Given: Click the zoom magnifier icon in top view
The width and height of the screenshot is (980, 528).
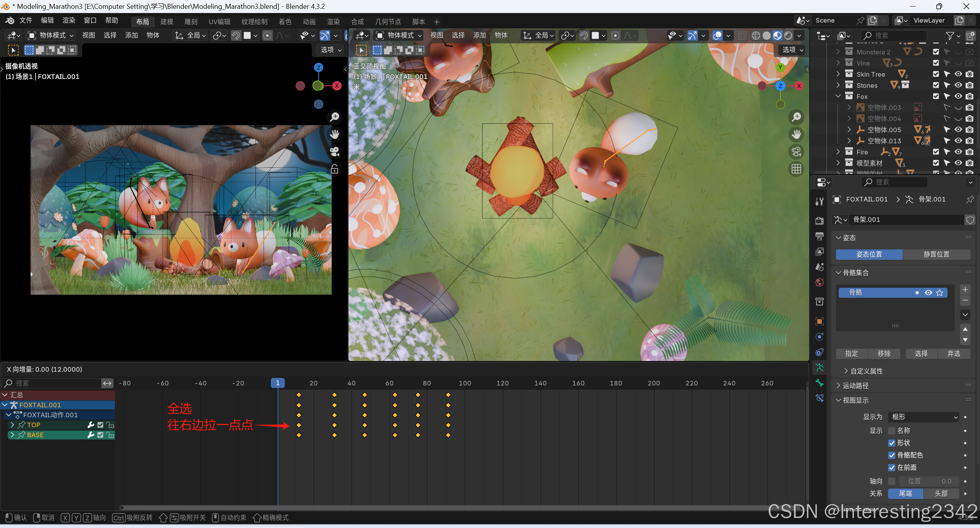Looking at the screenshot, I should point(797,117).
